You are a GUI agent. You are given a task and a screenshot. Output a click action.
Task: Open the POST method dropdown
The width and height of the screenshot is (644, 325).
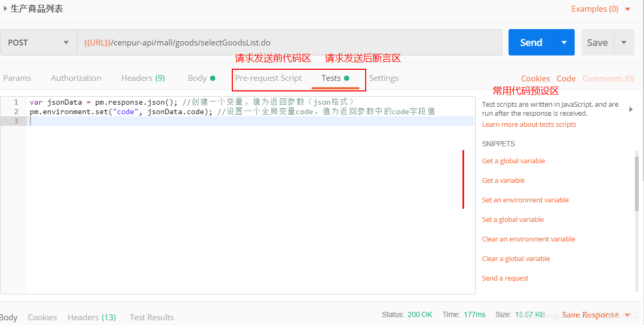[x=38, y=42]
